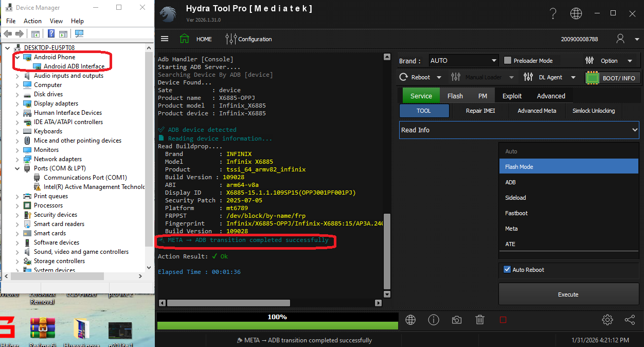
Task: Click the blue Help icon in Device Manager
Action: click(51, 34)
